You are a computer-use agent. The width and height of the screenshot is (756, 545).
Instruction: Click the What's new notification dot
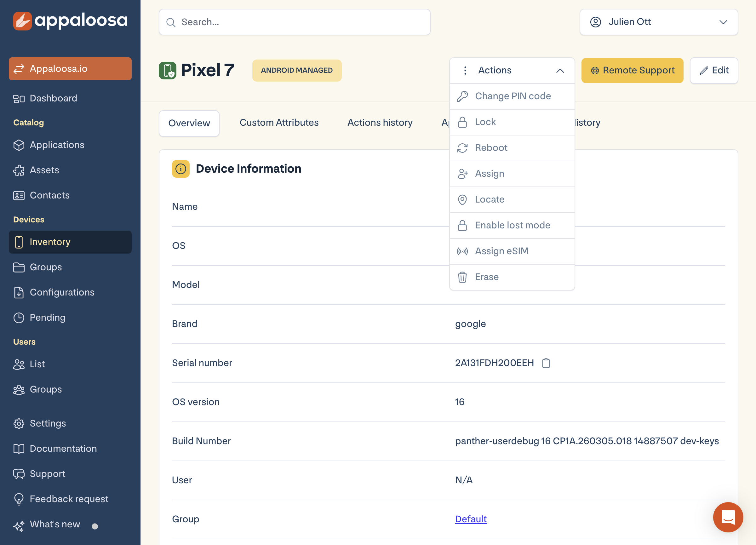click(x=95, y=526)
